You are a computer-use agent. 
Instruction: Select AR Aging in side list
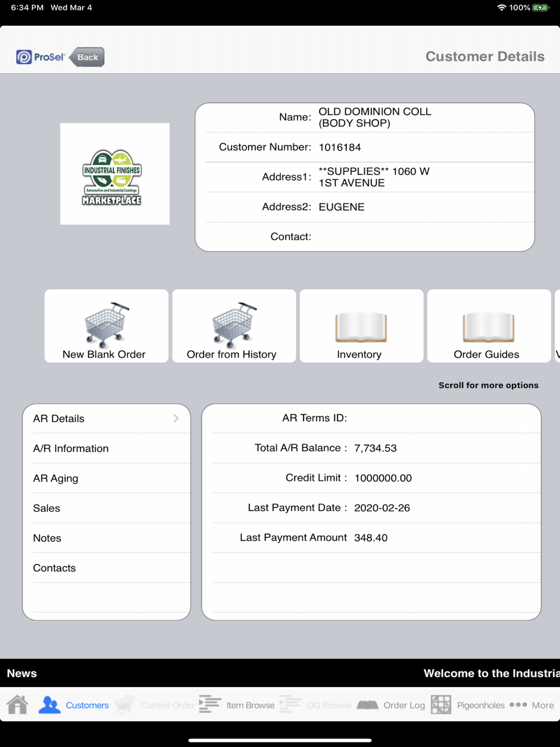coord(106,478)
